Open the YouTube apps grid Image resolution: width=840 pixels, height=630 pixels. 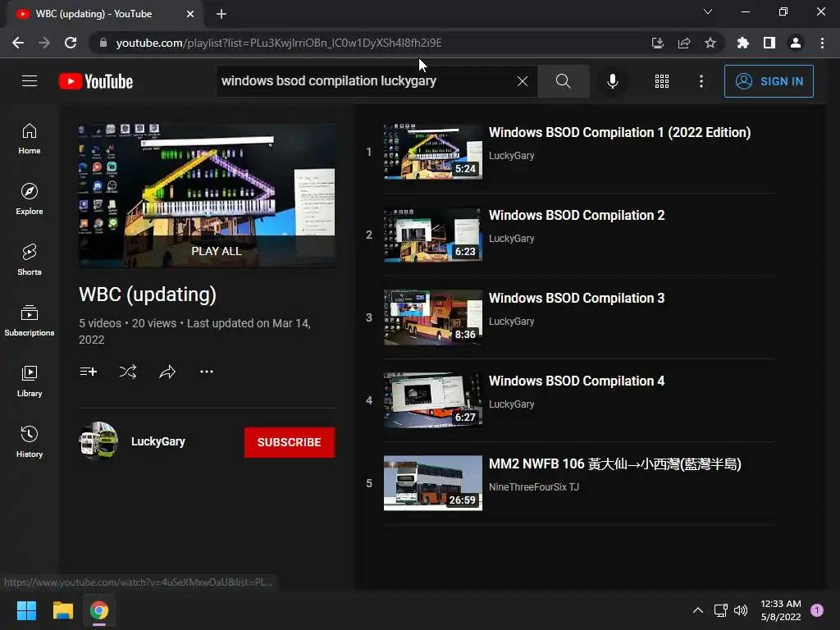tap(662, 81)
